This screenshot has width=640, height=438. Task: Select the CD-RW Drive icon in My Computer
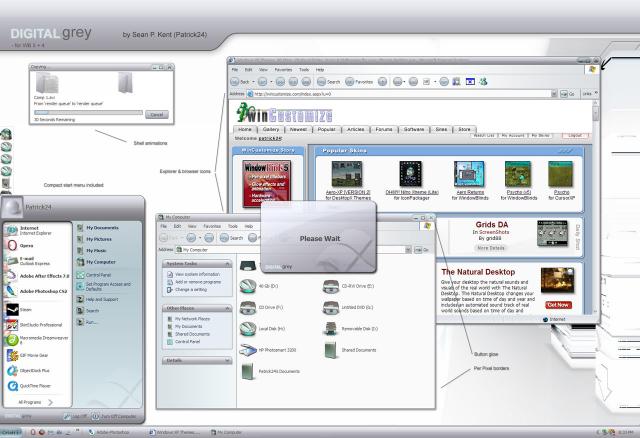point(331,286)
